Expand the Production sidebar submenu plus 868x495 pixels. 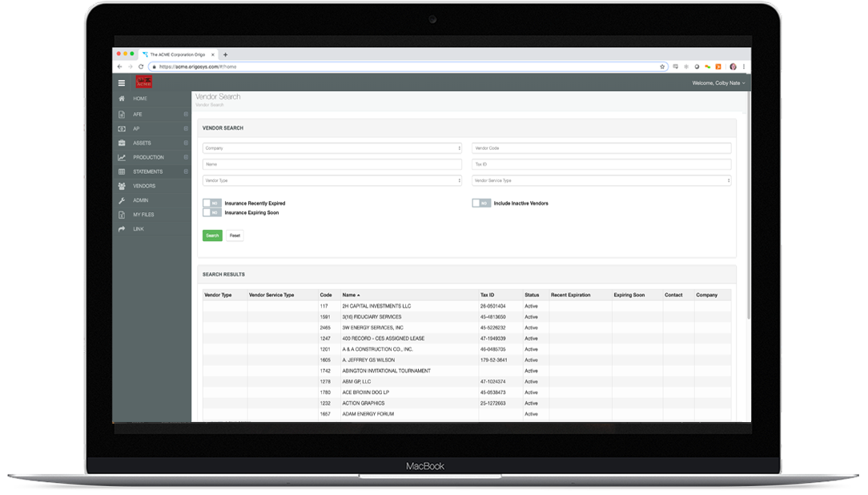point(186,157)
